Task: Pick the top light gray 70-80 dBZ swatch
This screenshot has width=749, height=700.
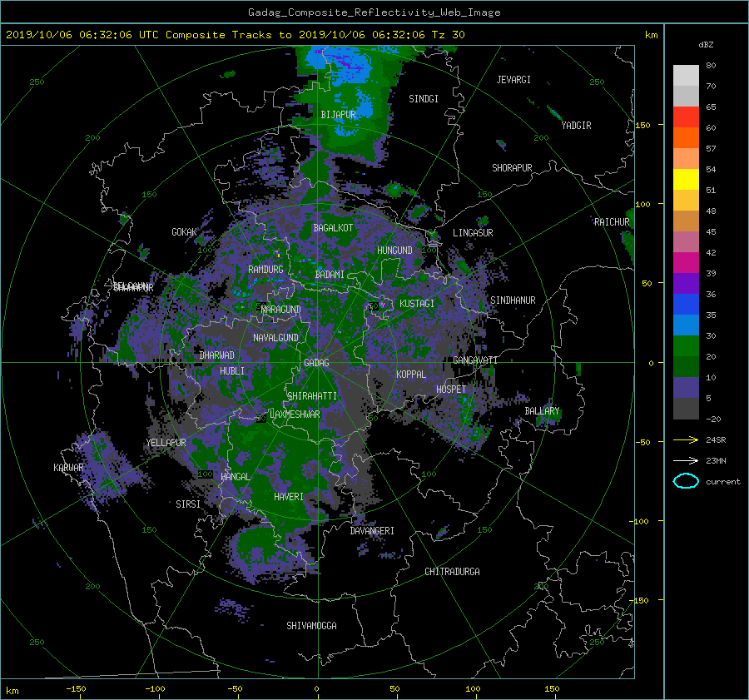Action: [x=686, y=75]
